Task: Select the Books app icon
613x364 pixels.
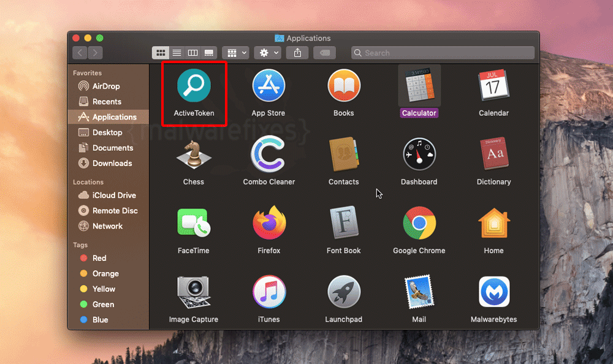Action: tap(344, 85)
